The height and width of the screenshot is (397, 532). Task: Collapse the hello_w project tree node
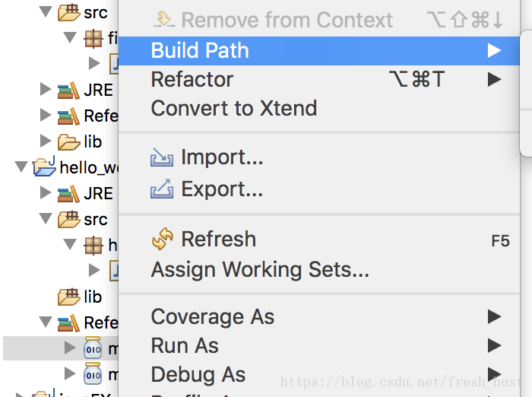point(21,168)
